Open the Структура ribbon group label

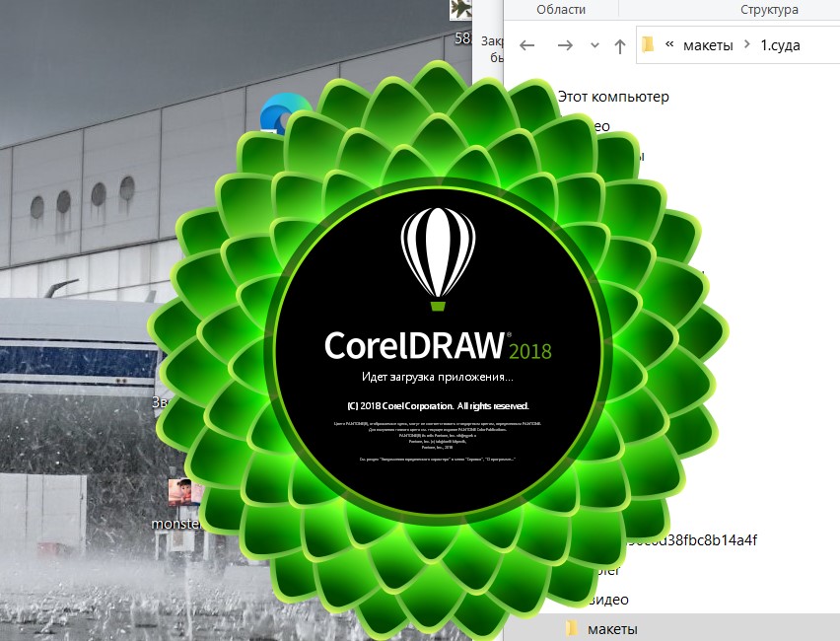click(769, 10)
